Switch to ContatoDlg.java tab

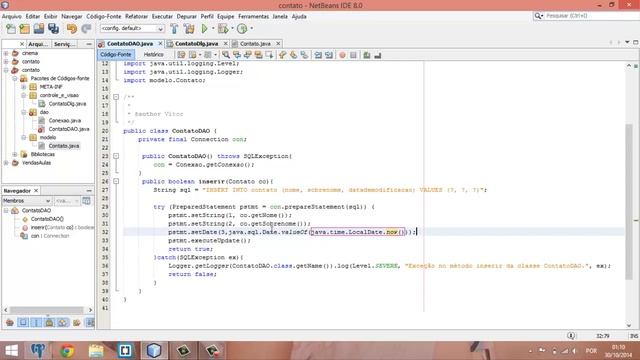[197, 44]
